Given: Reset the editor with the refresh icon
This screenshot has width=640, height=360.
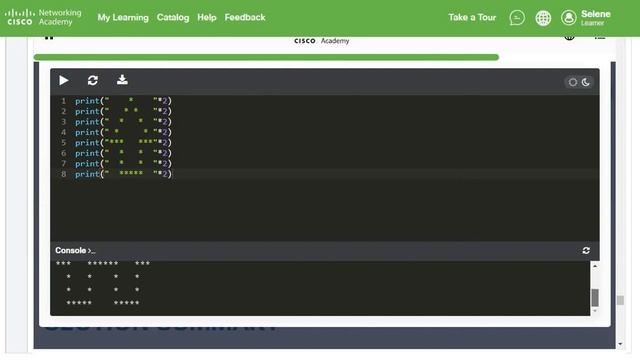Looking at the screenshot, I should coord(93,80).
